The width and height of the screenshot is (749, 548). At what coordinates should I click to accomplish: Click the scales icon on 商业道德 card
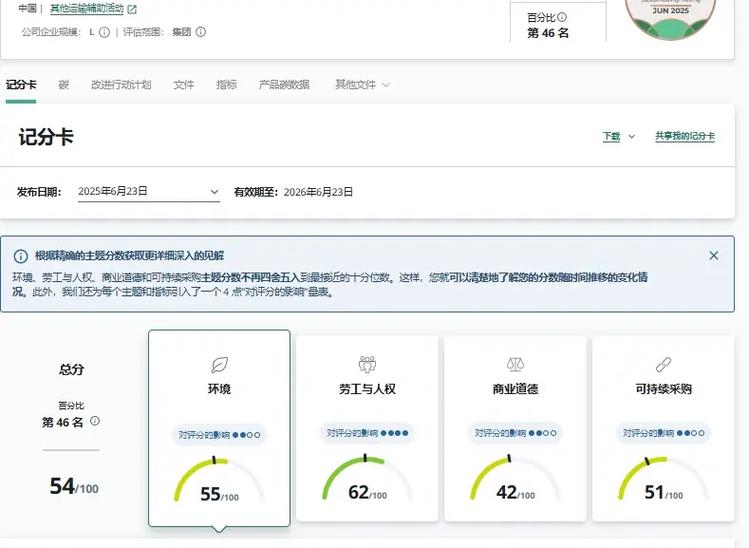pos(515,365)
